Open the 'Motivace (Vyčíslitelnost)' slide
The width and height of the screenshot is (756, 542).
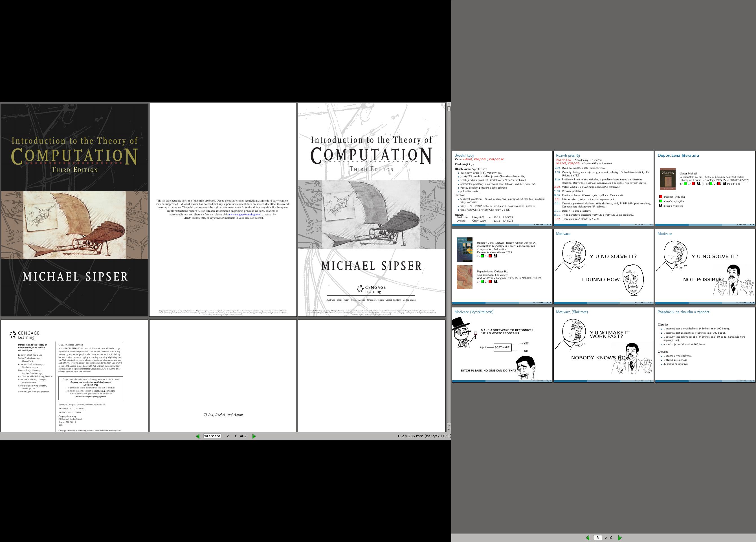(502, 345)
